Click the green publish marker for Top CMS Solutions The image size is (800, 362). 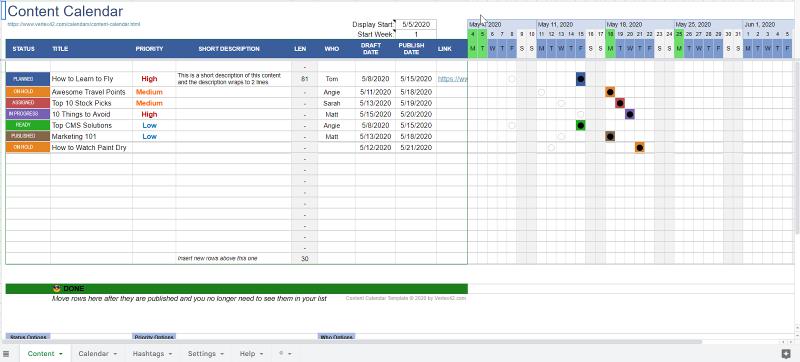[x=581, y=125]
